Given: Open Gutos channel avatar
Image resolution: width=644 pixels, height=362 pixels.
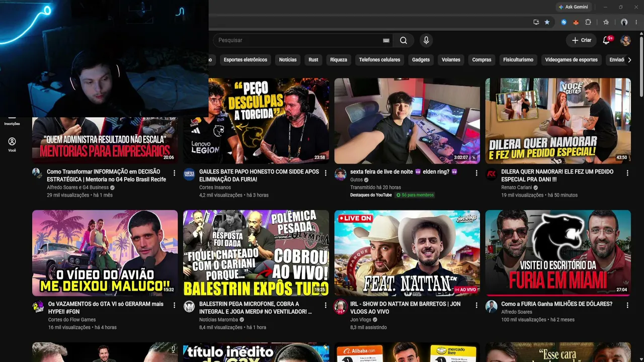Looking at the screenshot, I should (x=341, y=174).
